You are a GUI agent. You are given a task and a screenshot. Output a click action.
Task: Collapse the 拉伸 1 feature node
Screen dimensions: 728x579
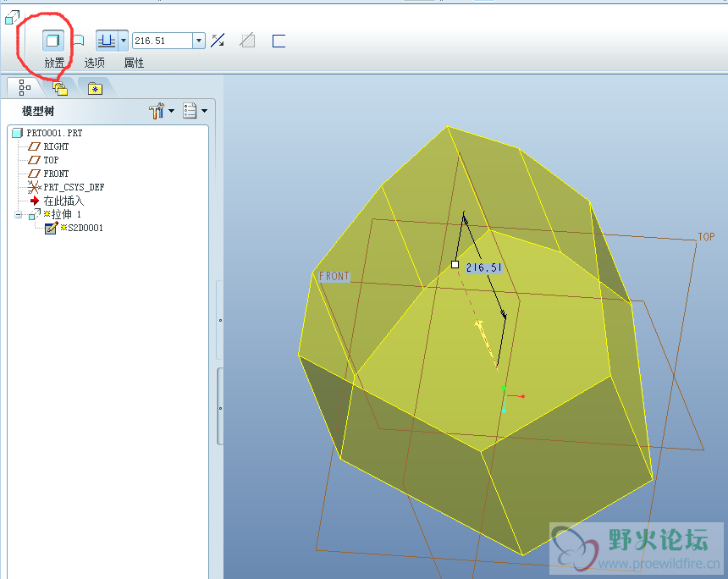[18, 214]
